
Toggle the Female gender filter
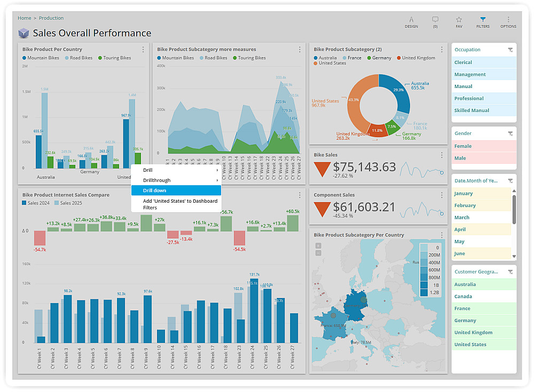coord(484,146)
